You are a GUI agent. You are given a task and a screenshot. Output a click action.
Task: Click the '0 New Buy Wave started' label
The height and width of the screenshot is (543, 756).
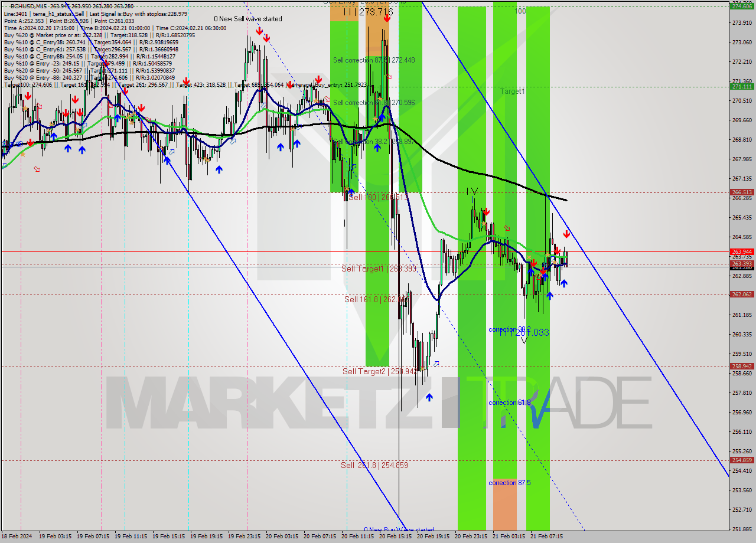(399, 530)
